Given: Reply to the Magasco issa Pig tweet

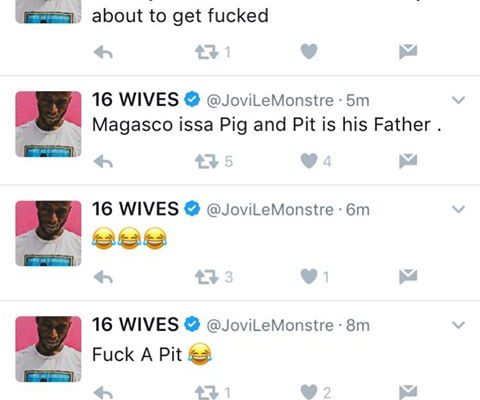Looking at the screenshot, I should [x=103, y=162].
